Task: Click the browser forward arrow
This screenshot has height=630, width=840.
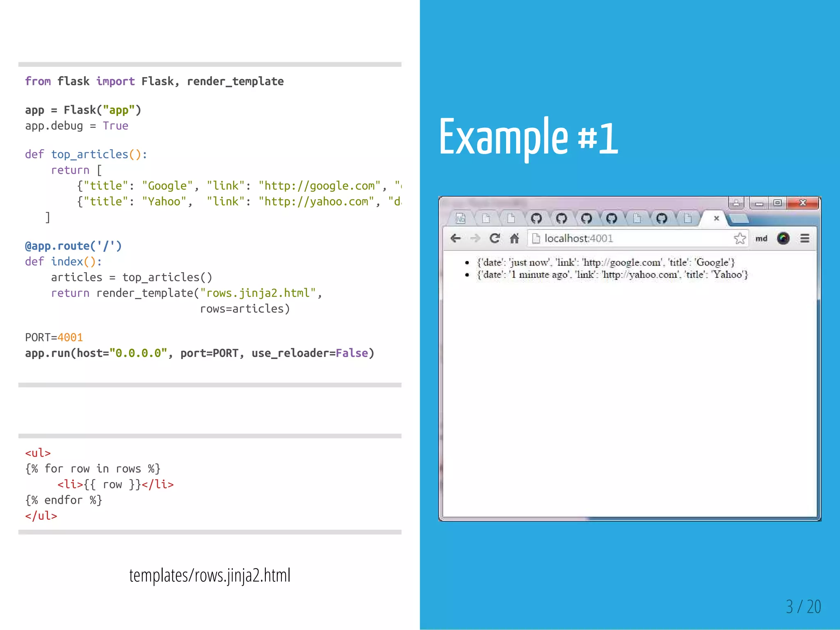Action: pyautogui.click(x=475, y=238)
